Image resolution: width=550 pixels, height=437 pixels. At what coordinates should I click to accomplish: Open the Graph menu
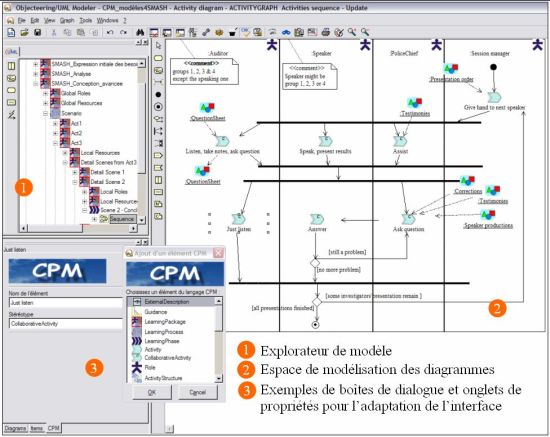click(x=67, y=20)
